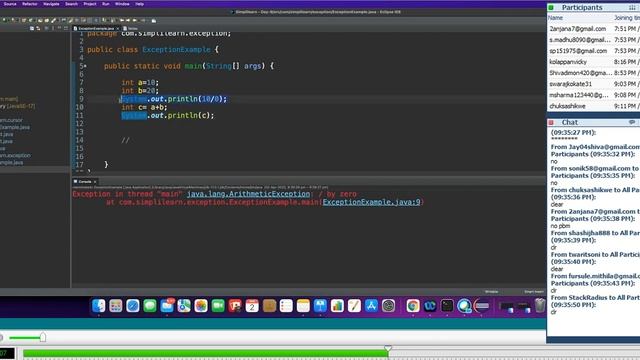
Task: Open the Project menu
Action: (90, 4)
